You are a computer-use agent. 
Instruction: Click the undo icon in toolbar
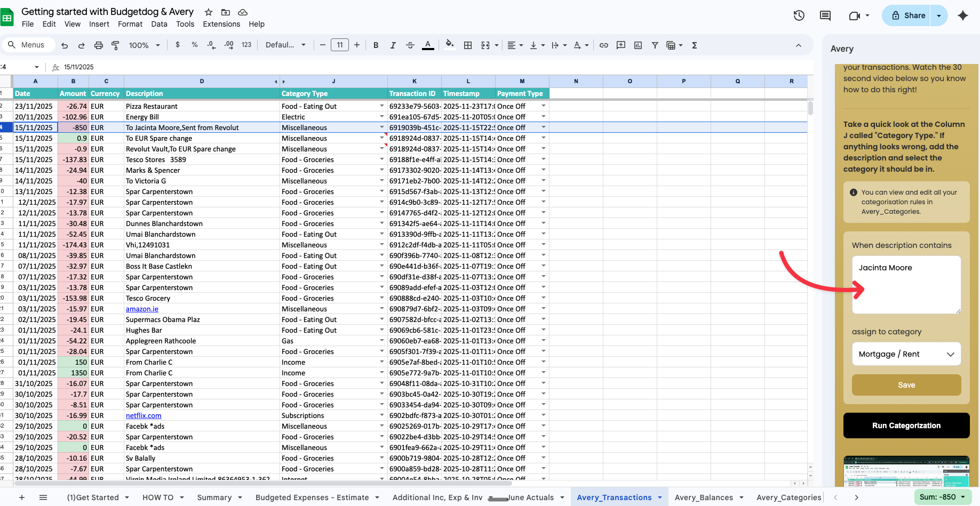click(65, 45)
